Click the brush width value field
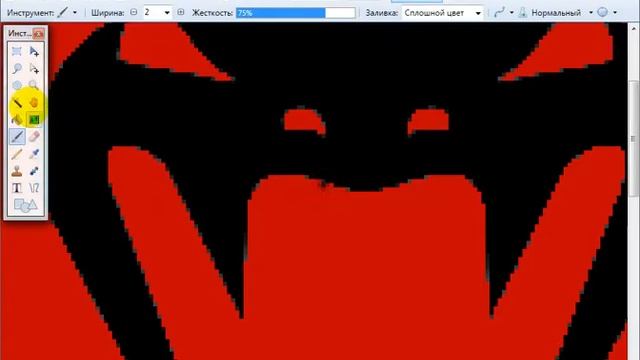Viewport: 640px width, 360px height. tap(153, 13)
